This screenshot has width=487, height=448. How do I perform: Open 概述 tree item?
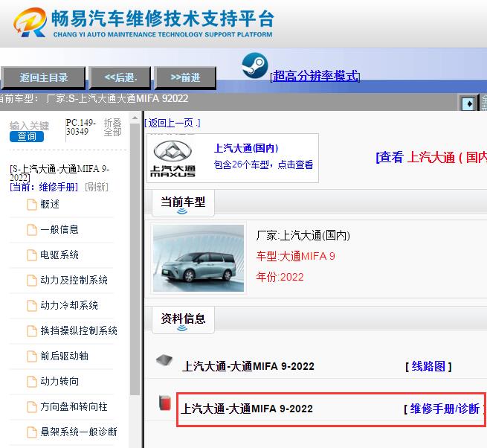tap(50, 204)
